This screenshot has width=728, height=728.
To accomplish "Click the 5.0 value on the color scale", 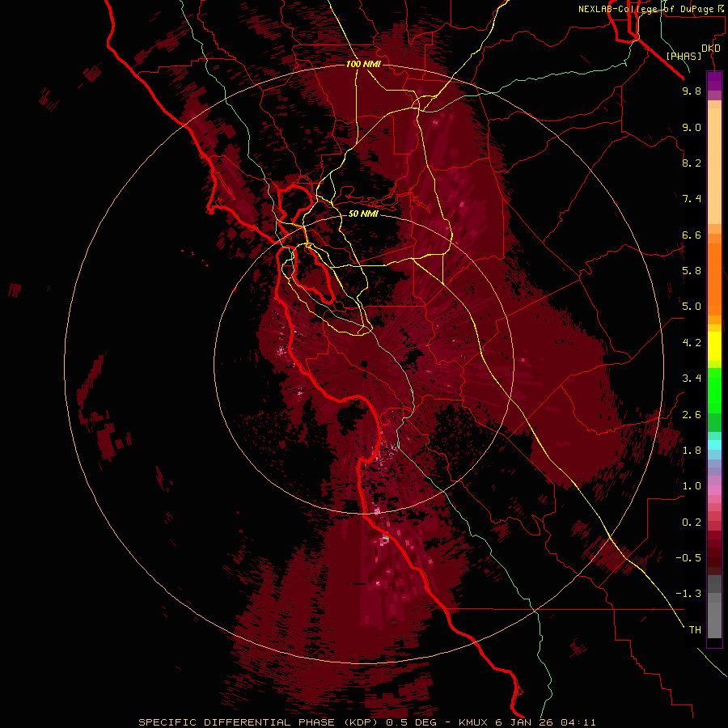I will tap(692, 307).
